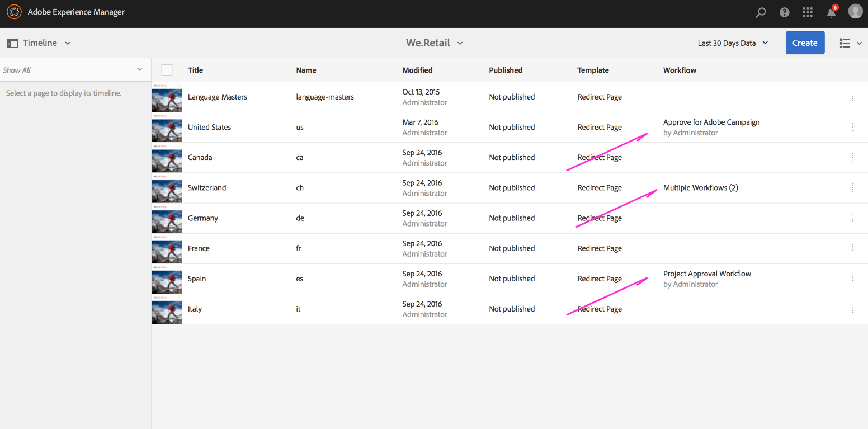Image resolution: width=868 pixels, height=429 pixels.
Task: Open the We.Retail breadcrumb dropdown
Action: 460,43
